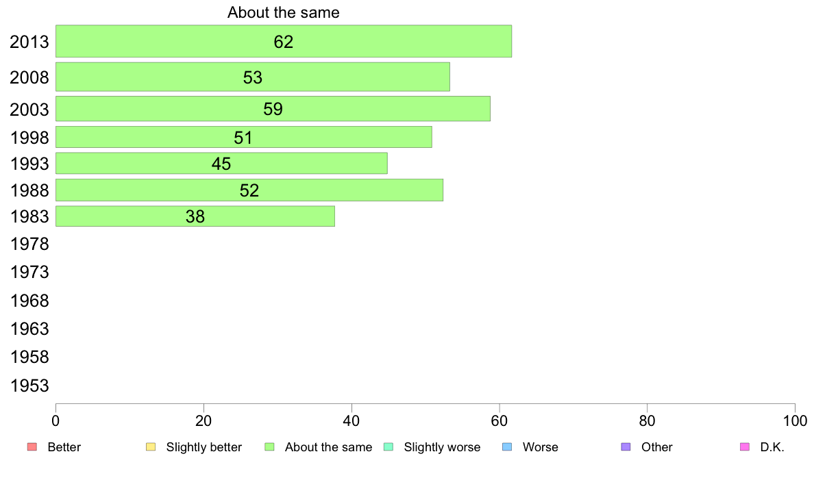Click the 1978 year axis label
The width and height of the screenshot is (814, 504).
click(x=29, y=244)
